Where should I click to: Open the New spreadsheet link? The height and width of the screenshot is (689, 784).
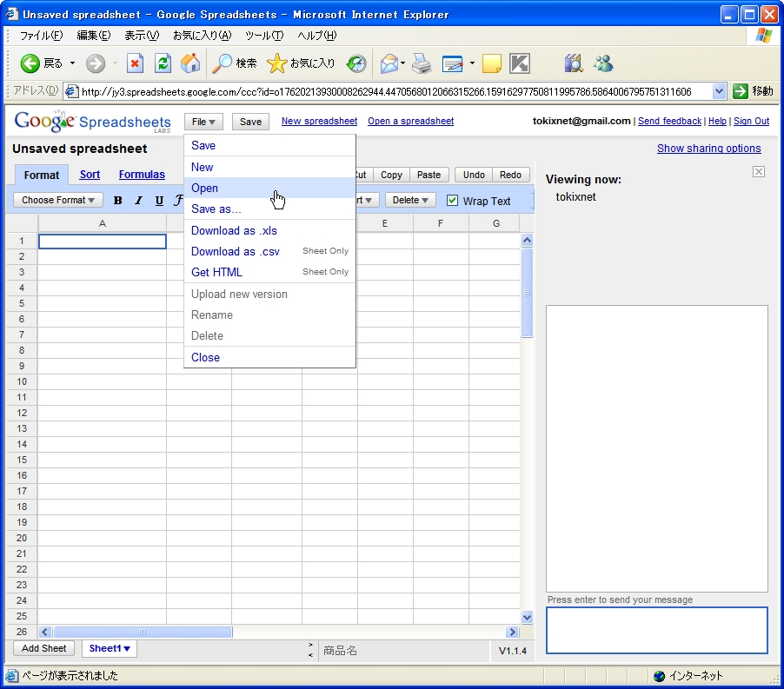[320, 121]
